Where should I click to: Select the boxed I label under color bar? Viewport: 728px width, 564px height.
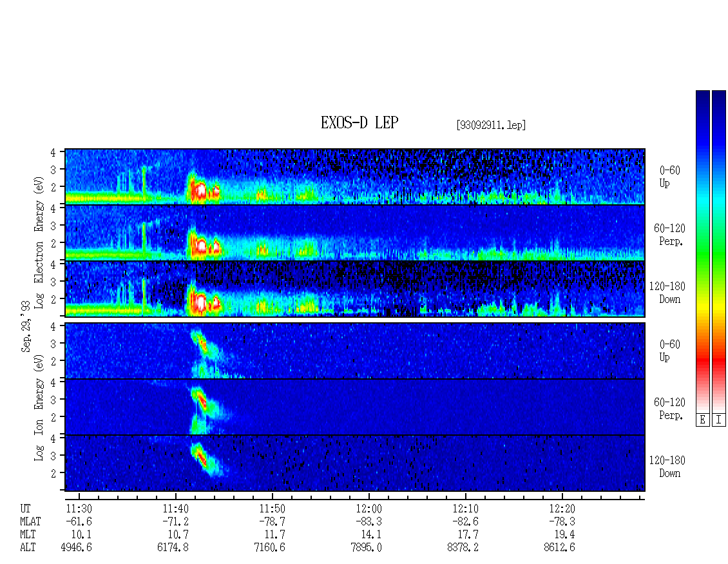coord(719,420)
